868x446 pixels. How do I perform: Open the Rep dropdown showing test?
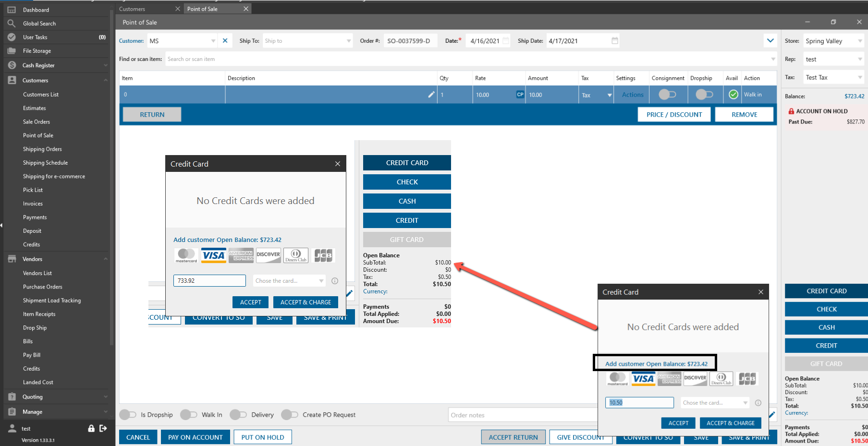pyautogui.click(x=860, y=60)
